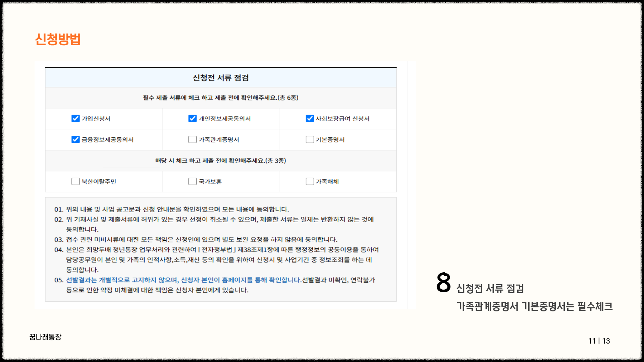Click the 해당 시 체크 instruction row
This screenshot has height=362, width=644.
[221, 161]
